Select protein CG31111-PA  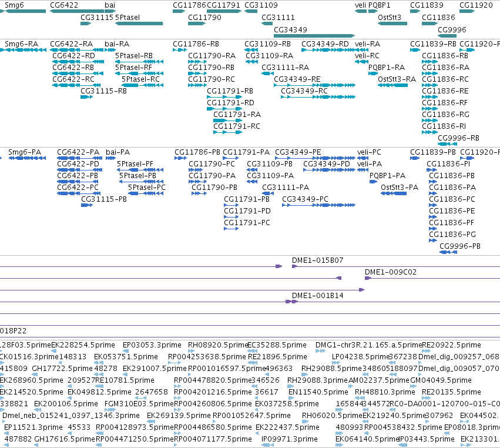286,188
